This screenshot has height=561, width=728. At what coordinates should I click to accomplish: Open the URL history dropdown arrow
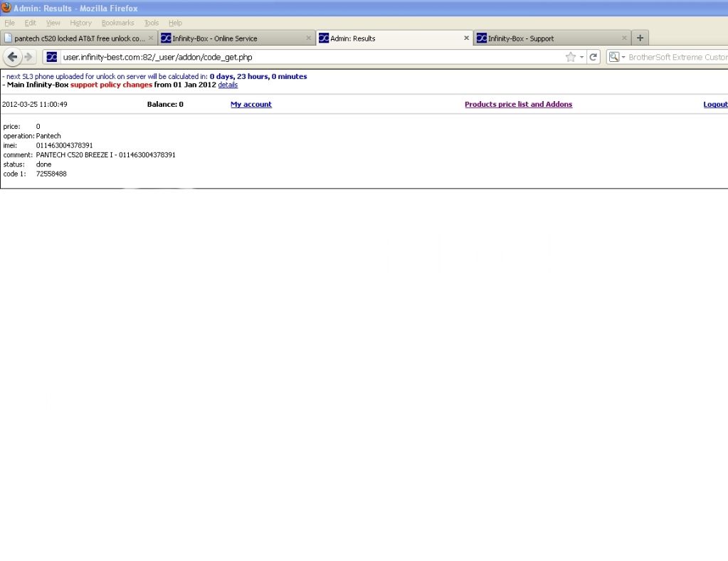pyautogui.click(x=581, y=57)
